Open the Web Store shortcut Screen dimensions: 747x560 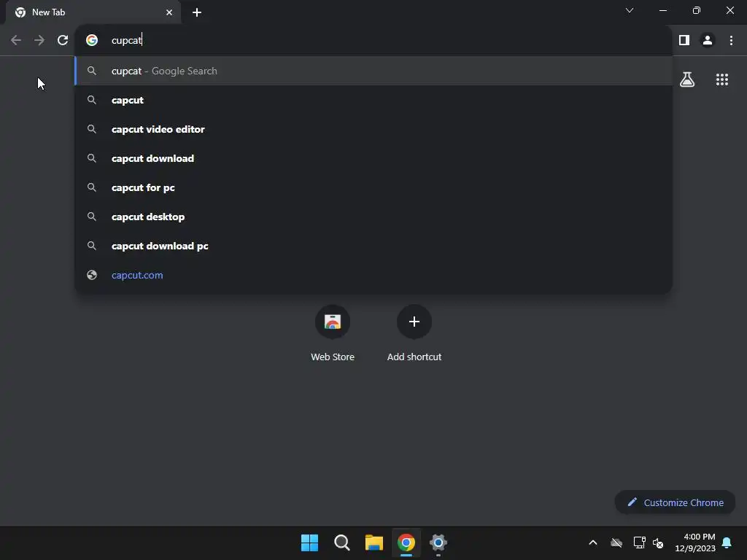333,333
